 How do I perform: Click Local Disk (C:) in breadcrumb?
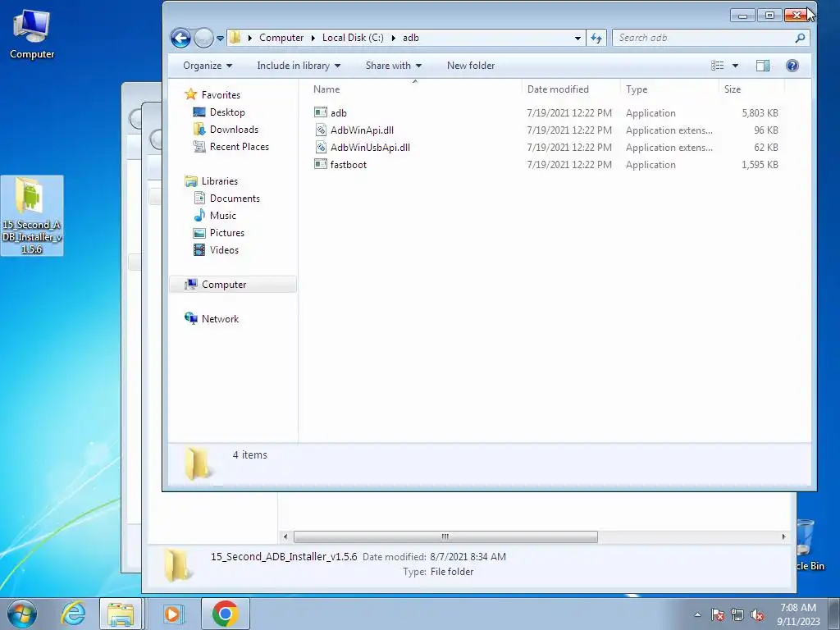click(x=353, y=38)
